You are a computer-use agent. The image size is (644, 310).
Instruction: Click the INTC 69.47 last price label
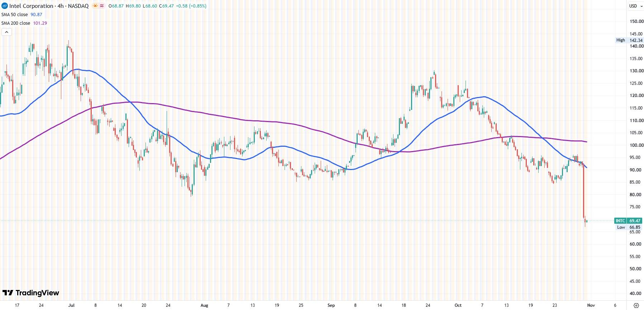coord(628,221)
